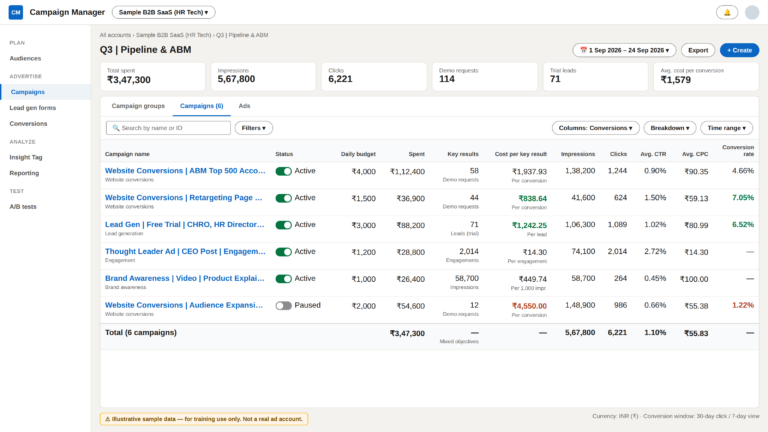768x432 pixels.
Task: Go to Audiences in sidebar
Action: click(x=25, y=58)
